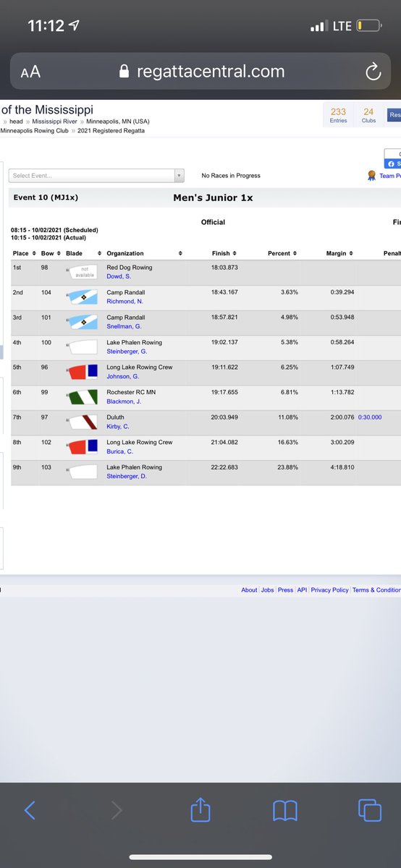Click Duluth blade icon for Kirby
This screenshot has width=401, height=868.
point(83,422)
